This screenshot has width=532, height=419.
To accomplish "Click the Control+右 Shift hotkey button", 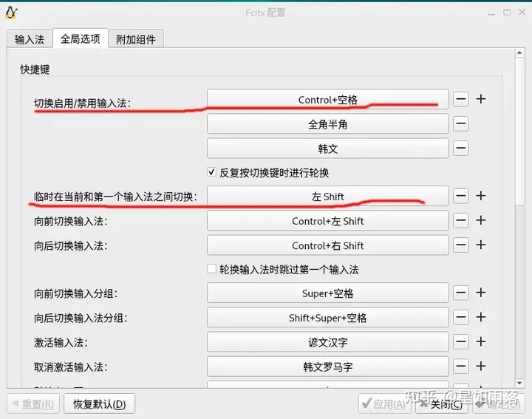I will coord(328,245).
